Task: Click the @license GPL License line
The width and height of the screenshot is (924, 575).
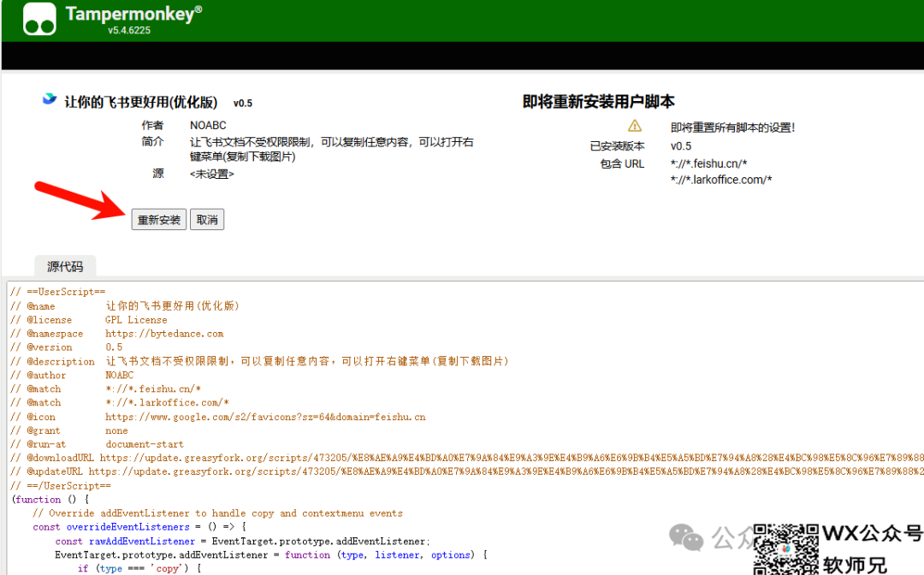Action: click(x=89, y=320)
